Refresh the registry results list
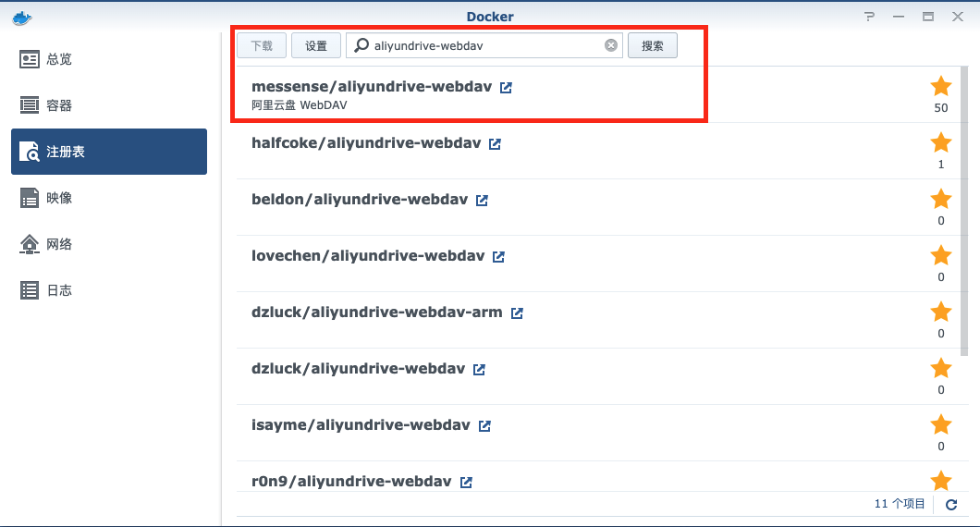Image resolution: width=980 pixels, height=527 pixels. [x=951, y=505]
